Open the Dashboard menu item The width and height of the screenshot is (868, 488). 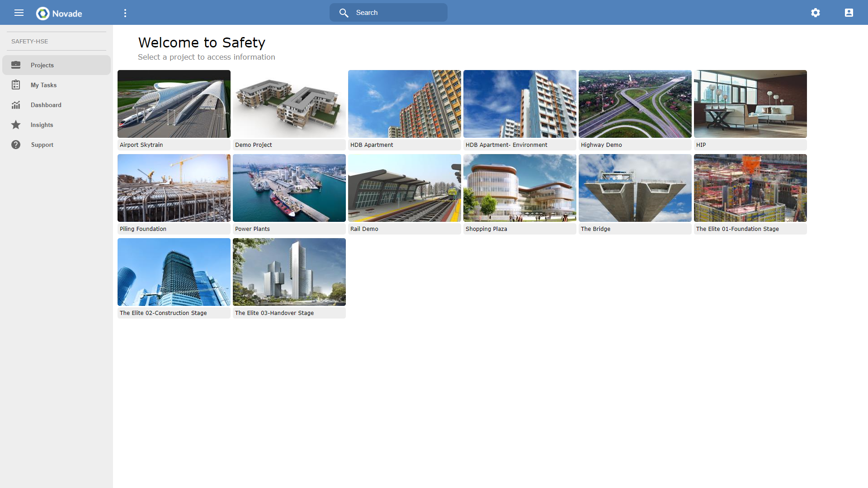click(46, 105)
